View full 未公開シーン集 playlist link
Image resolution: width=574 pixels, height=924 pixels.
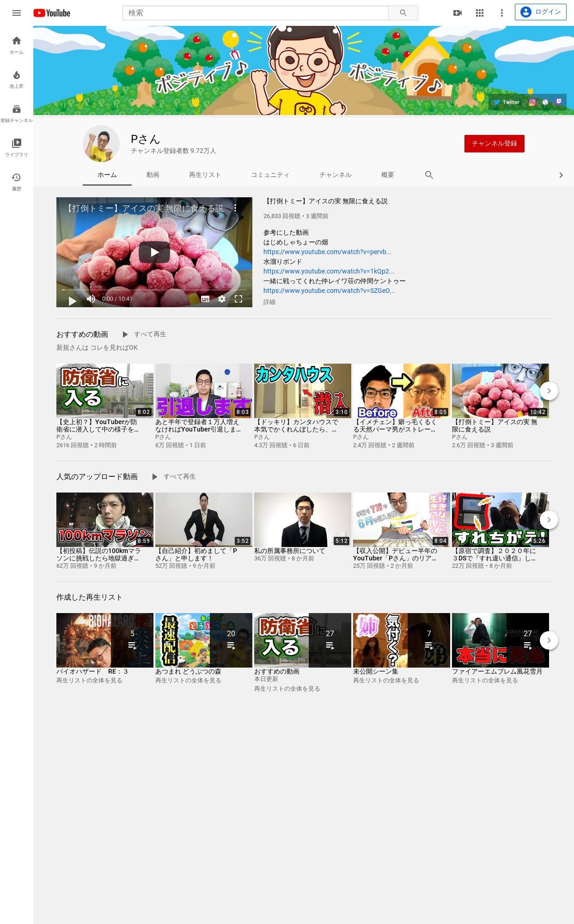pyautogui.click(x=386, y=681)
